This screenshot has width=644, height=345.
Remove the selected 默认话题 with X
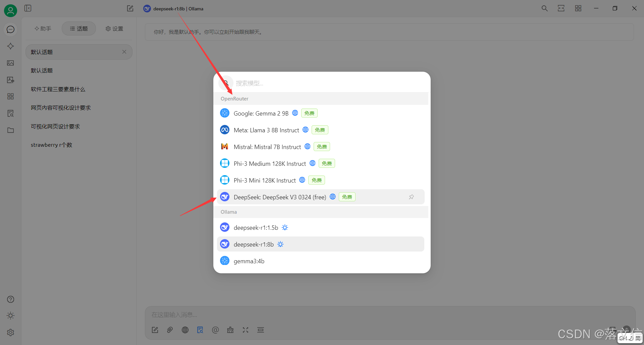point(124,52)
